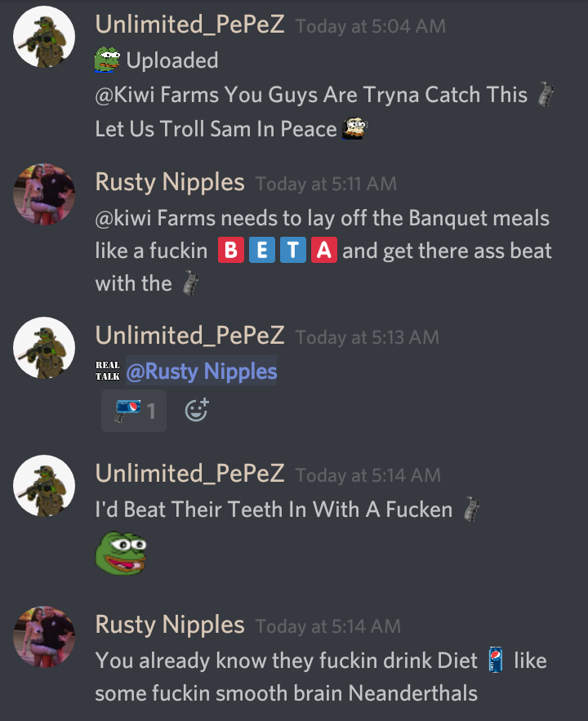Open Rusty Nipples avatar at 5:14 AM
This screenshot has height=721, width=588.
[44, 637]
